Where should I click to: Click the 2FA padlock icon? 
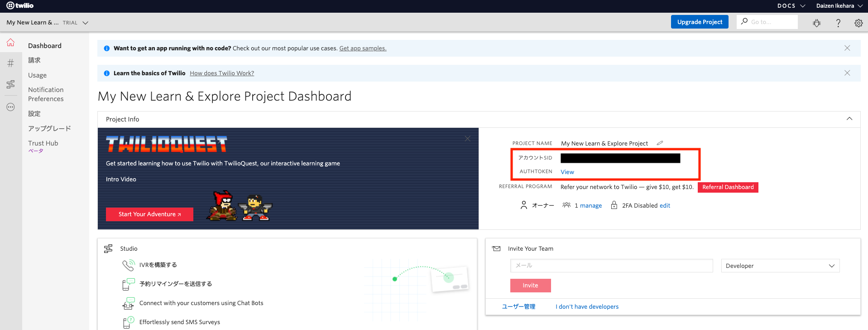pyautogui.click(x=614, y=205)
